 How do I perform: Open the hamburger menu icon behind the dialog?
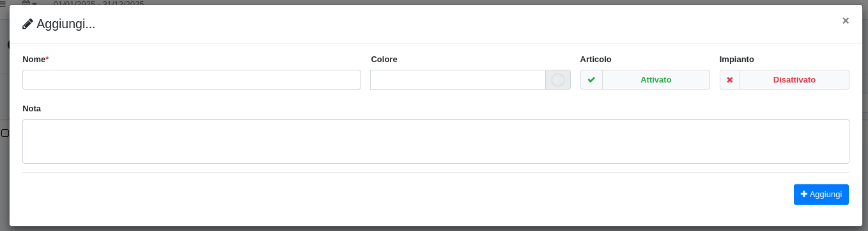pyautogui.click(x=3, y=3)
